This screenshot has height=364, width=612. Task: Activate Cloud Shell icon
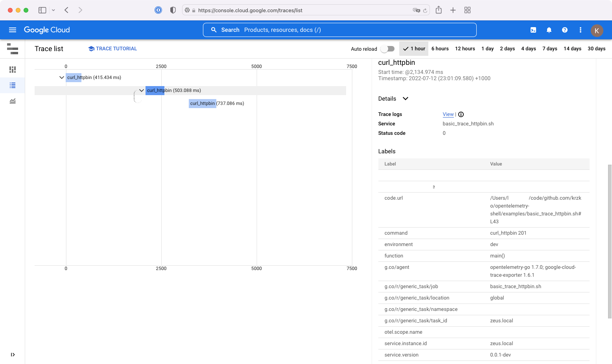(x=533, y=30)
